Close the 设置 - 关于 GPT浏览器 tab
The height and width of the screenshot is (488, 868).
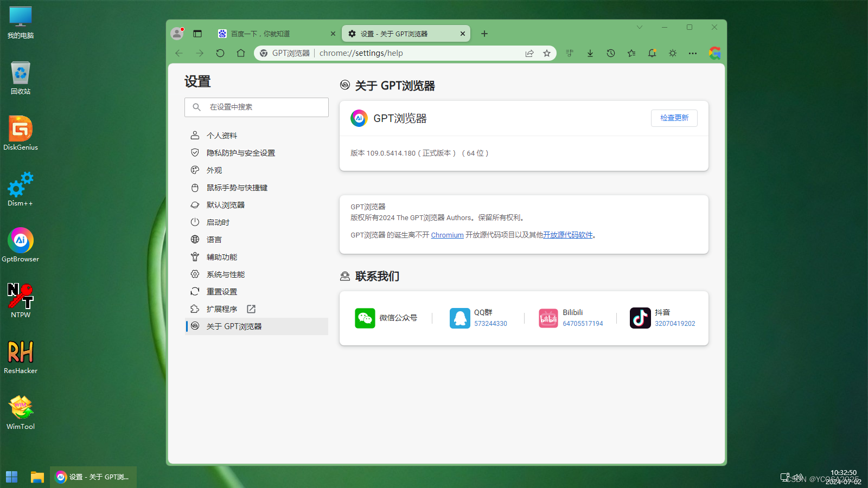tap(463, 34)
